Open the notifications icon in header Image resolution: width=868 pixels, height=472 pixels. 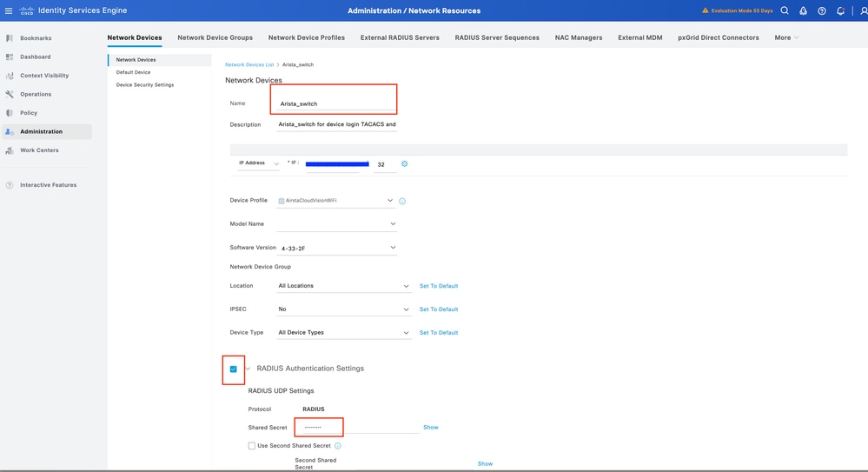840,11
